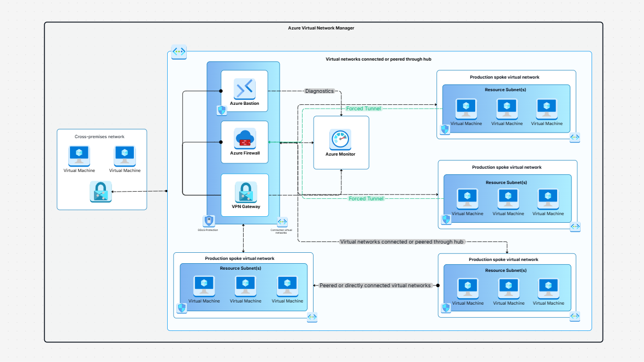
Task: Click the 'Resource Subnet(s)' label in spoke below the hub
Action: [240, 268]
